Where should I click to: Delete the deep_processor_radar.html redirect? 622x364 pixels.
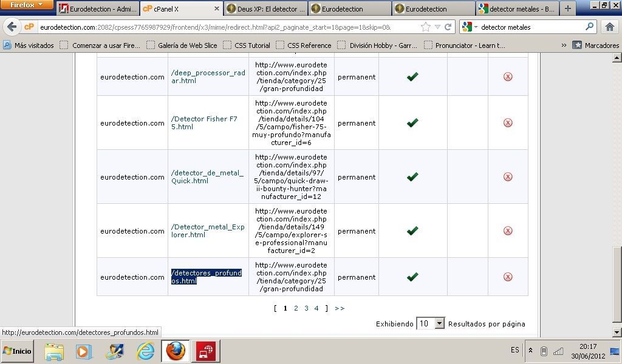point(508,76)
